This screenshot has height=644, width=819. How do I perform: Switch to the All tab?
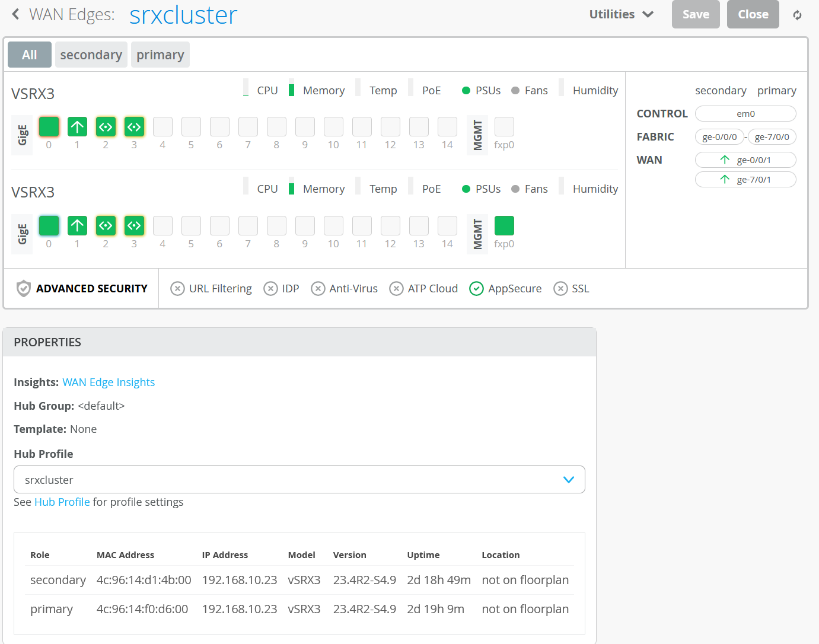pos(30,55)
